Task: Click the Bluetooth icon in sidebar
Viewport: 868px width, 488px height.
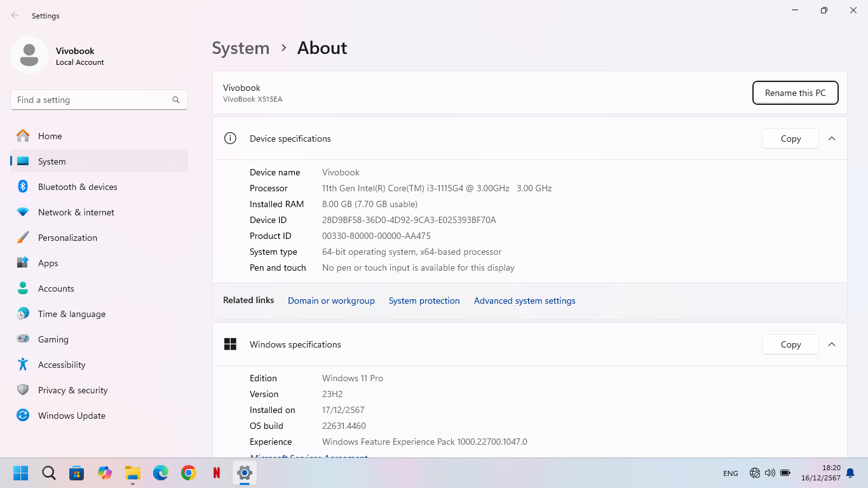Action: click(23, 187)
